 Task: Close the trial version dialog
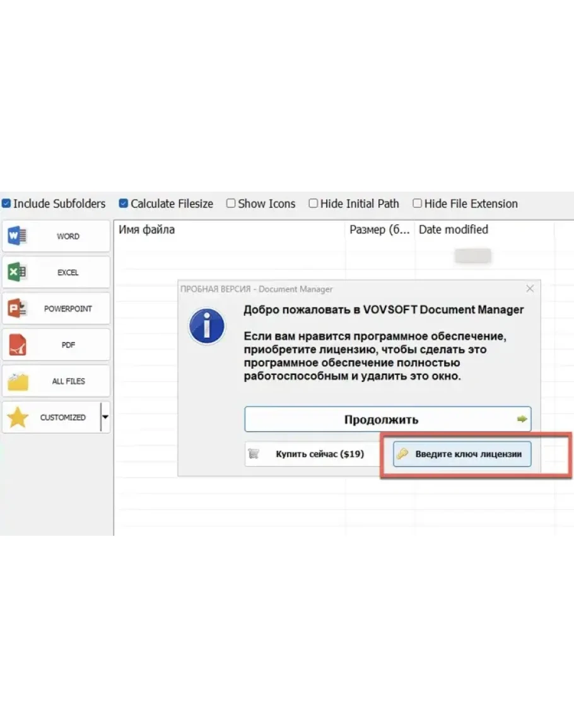pyautogui.click(x=530, y=289)
